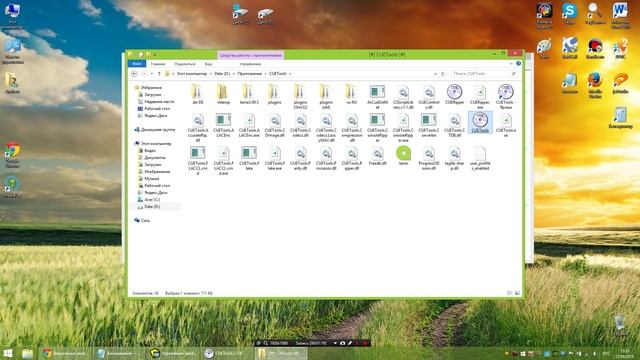This screenshot has height=360, width=640.
Task: Refresh the current folder view
Action: coord(442,74)
